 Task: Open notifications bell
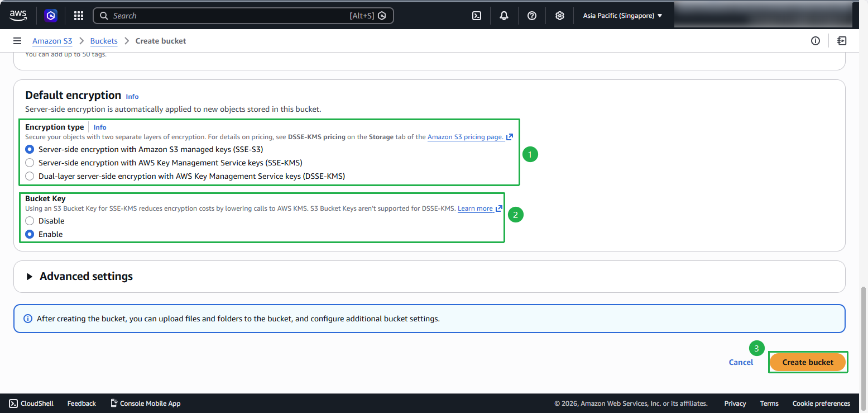(x=504, y=16)
